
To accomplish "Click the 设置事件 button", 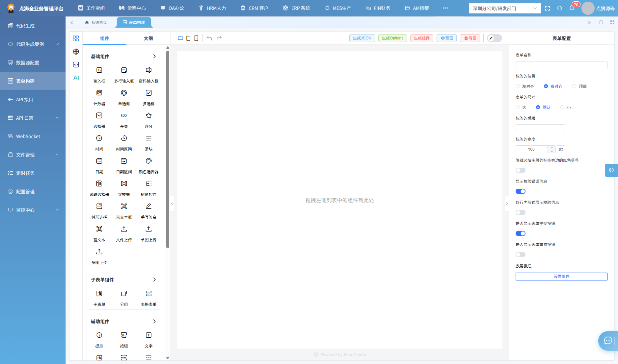I will click(x=561, y=277).
